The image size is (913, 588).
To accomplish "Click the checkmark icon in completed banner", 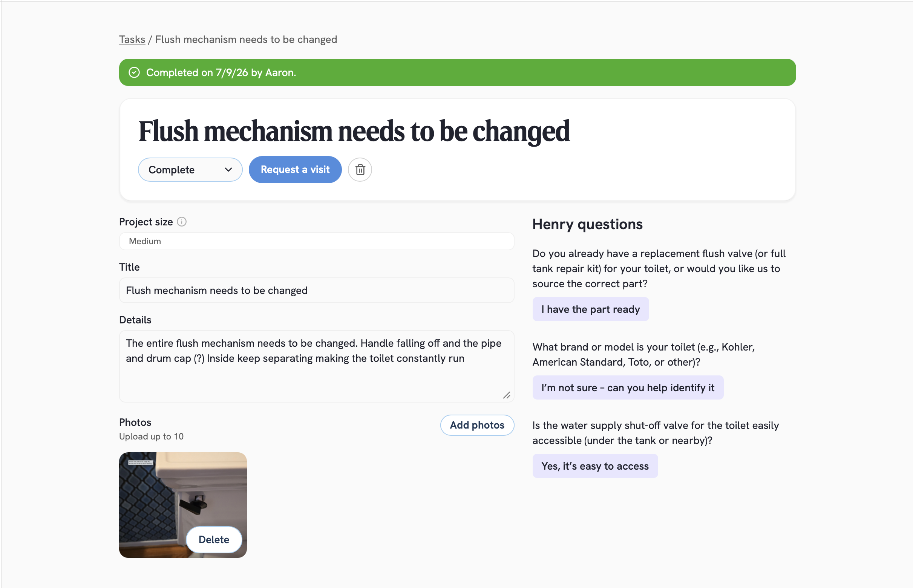I will click(x=134, y=72).
